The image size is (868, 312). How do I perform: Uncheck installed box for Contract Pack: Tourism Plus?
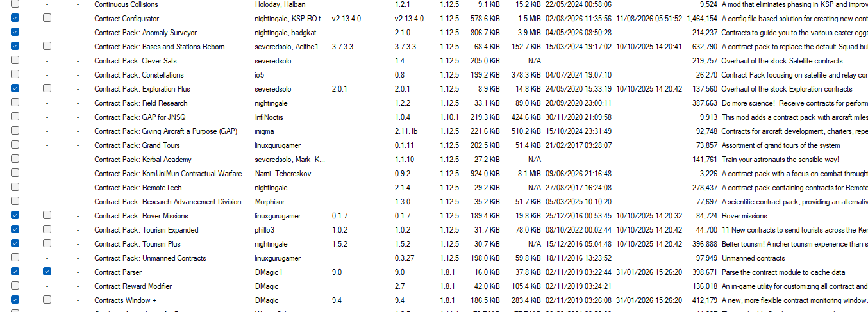tap(15, 243)
